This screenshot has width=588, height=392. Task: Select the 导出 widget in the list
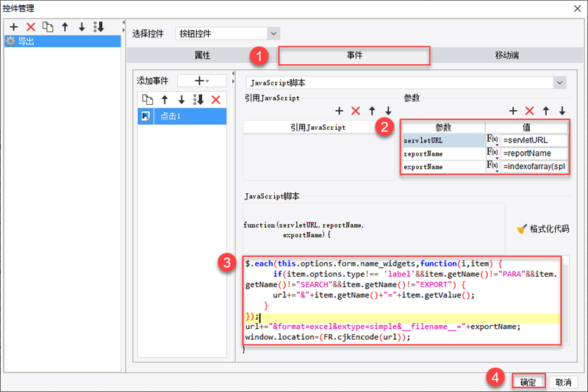(x=62, y=41)
